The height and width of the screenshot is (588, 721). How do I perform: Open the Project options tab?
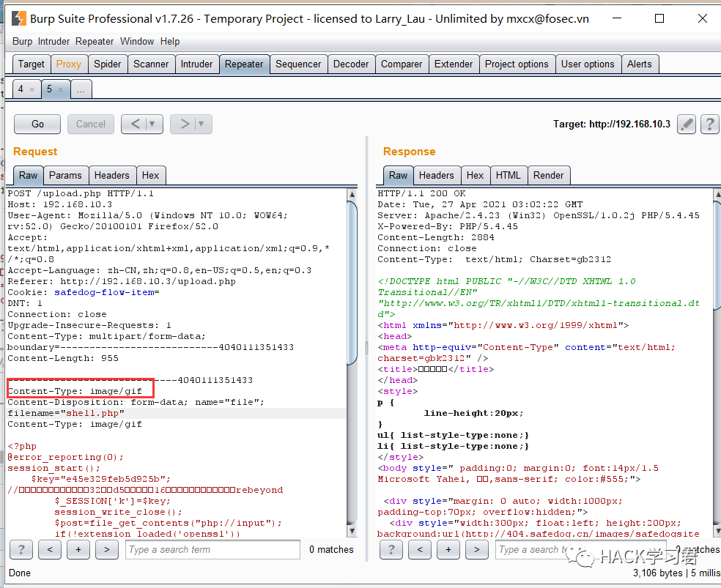click(x=517, y=64)
